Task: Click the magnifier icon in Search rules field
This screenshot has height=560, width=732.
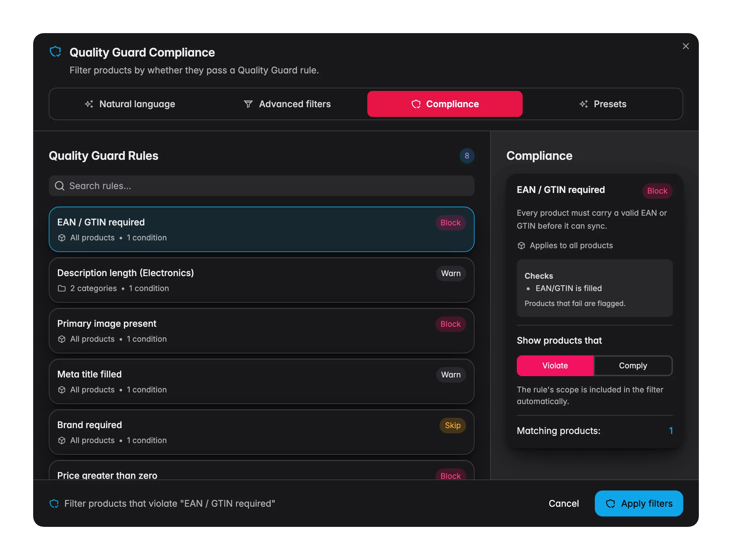Action: coord(59,186)
